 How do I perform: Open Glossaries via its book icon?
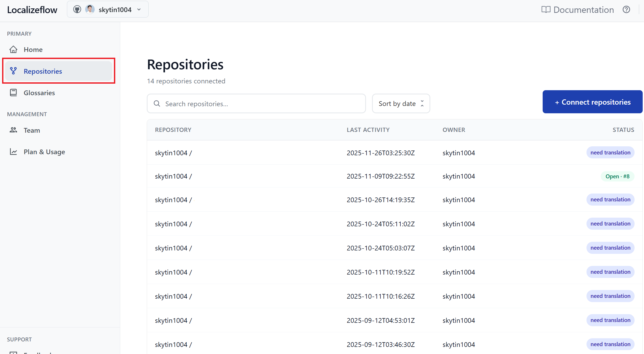click(13, 92)
